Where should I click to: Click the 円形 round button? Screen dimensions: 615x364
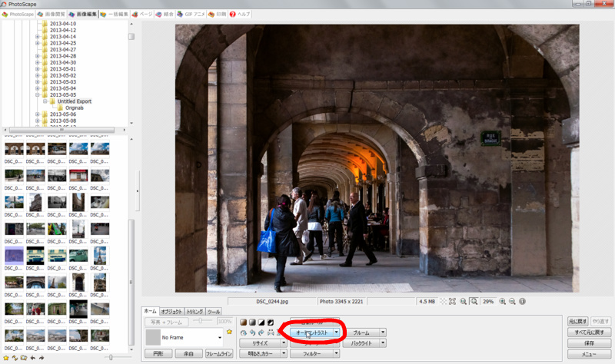point(158,353)
